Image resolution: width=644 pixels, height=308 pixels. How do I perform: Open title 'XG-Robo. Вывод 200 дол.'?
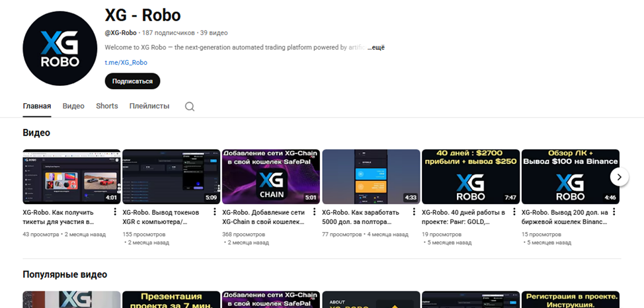coord(564,217)
